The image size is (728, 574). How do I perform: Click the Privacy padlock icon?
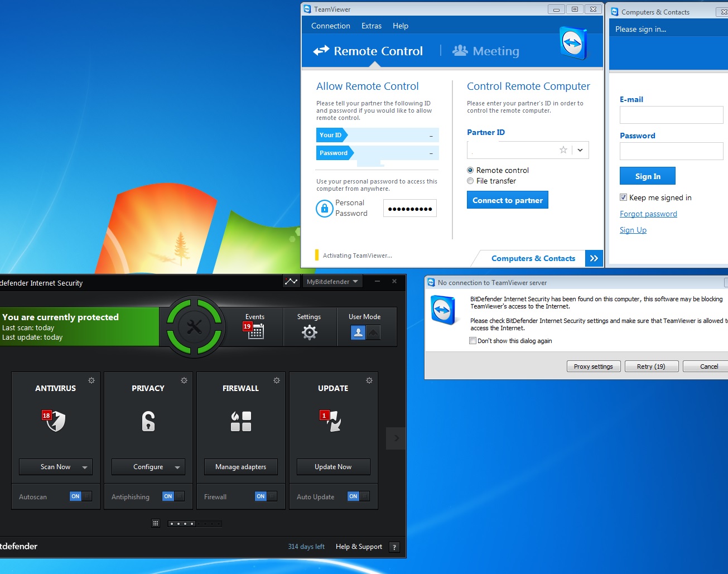point(148,421)
